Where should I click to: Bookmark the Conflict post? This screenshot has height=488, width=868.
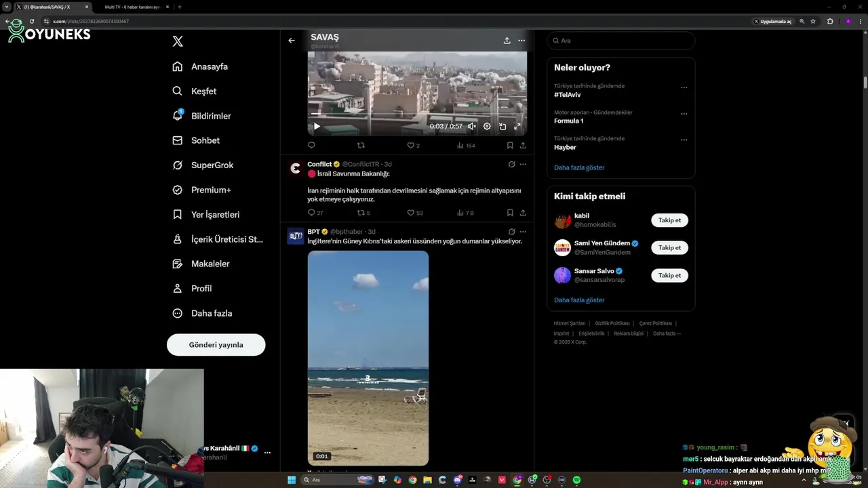510,213
